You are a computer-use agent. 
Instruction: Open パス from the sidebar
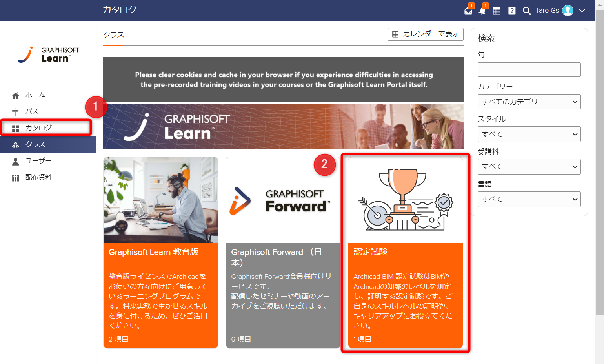coord(48,111)
